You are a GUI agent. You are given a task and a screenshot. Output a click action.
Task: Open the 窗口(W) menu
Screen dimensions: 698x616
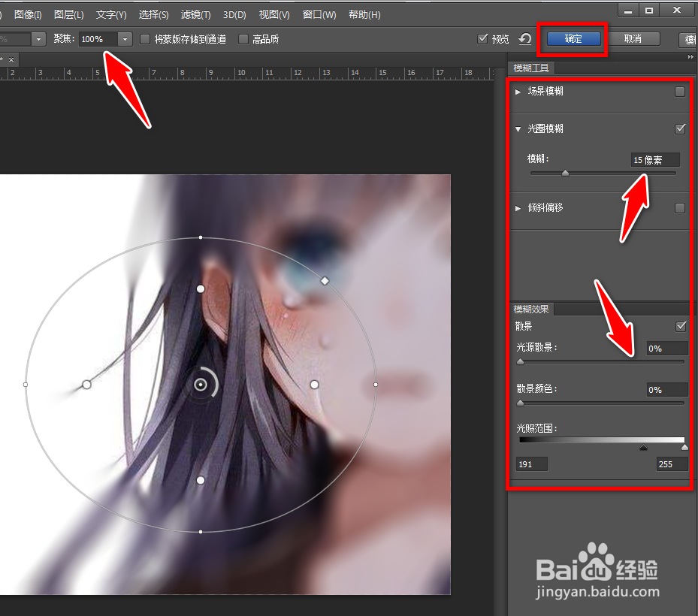tap(319, 15)
